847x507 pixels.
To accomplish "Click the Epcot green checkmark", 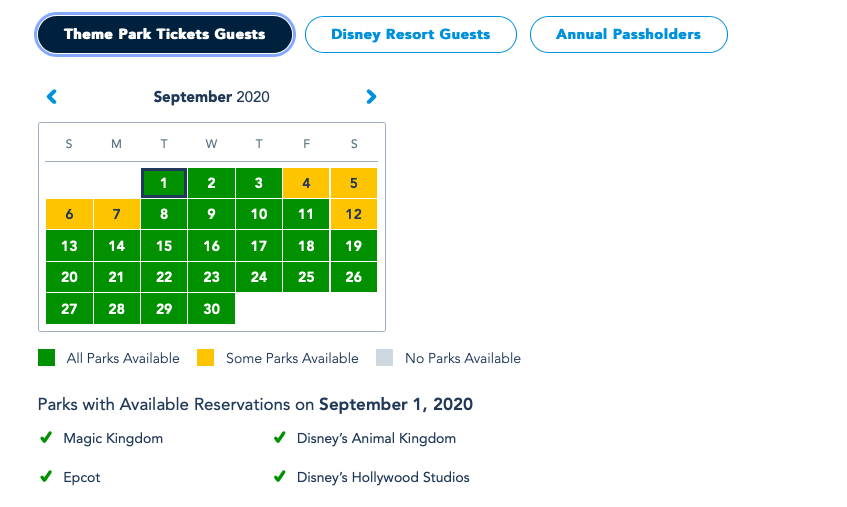I will coord(45,477).
